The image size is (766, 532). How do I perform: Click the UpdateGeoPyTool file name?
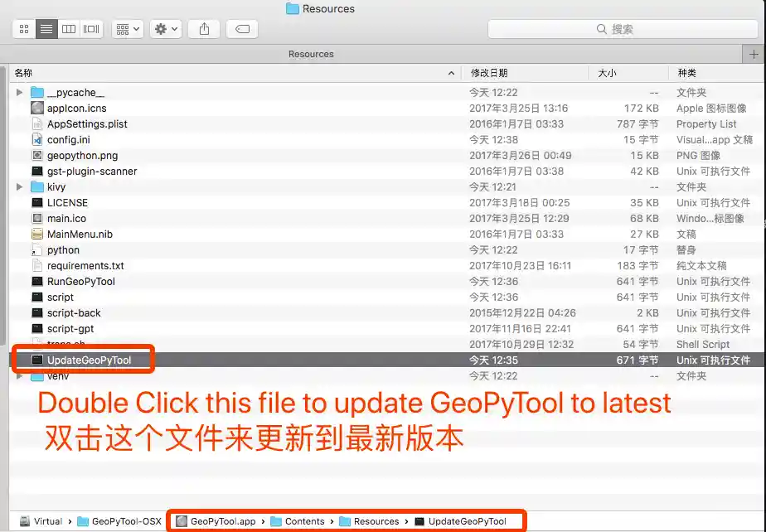point(90,360)
